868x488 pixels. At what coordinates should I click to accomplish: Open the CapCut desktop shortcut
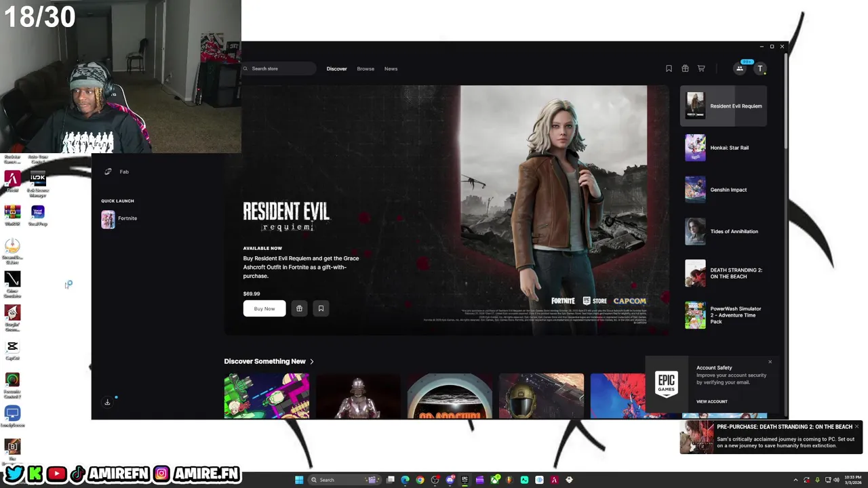click(12, 350)
